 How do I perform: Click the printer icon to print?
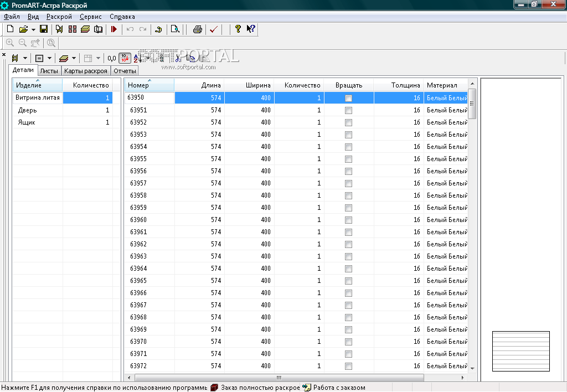pyautogui.click(x=197, y=29)
